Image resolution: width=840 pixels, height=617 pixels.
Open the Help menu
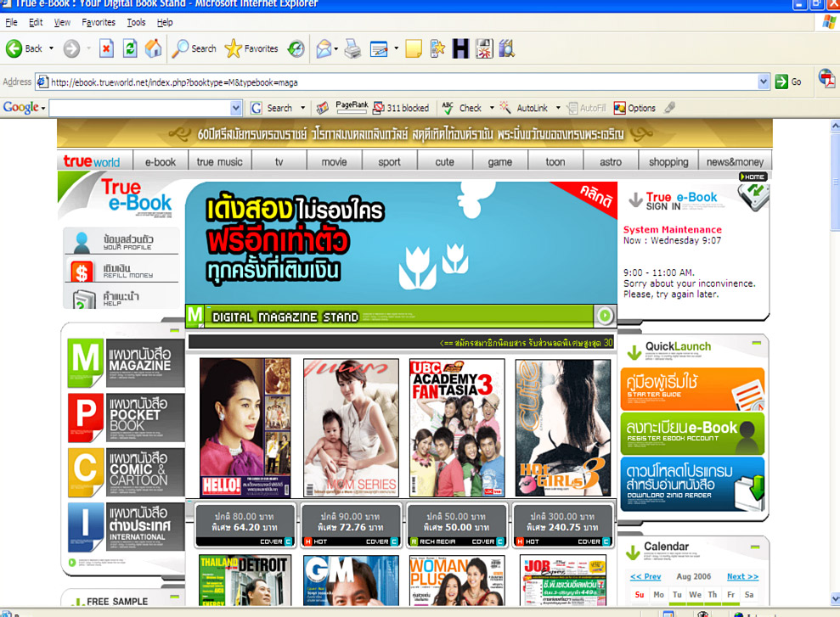coord(165,22)
